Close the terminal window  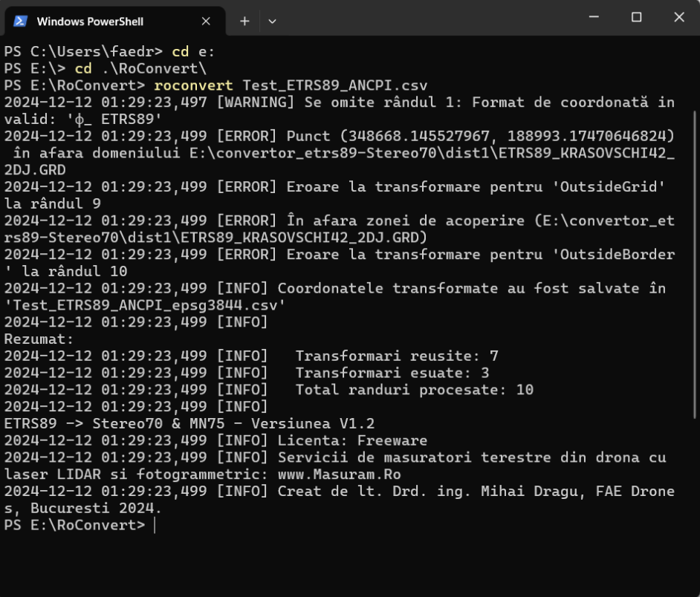[x=679, y=18]
